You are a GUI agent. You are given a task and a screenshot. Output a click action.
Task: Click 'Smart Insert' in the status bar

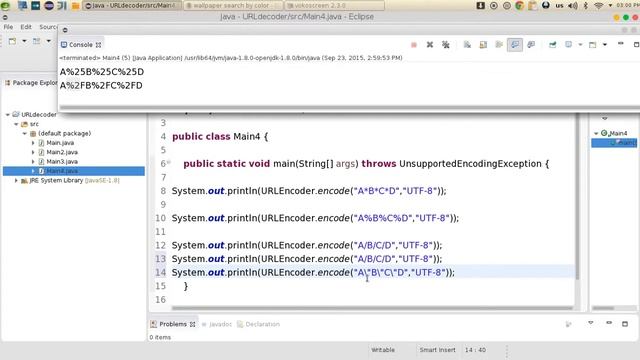pos(437,350)
